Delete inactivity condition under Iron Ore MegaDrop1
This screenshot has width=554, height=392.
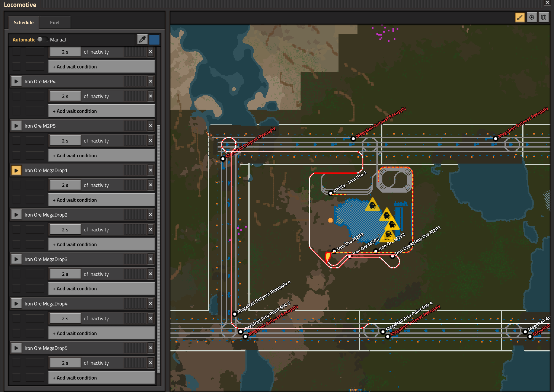click(151, 185)
